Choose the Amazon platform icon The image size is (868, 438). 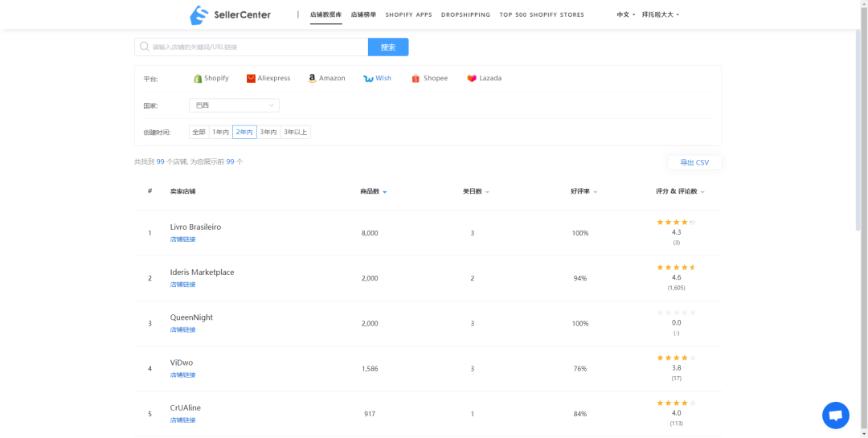[x=312, y=79]
